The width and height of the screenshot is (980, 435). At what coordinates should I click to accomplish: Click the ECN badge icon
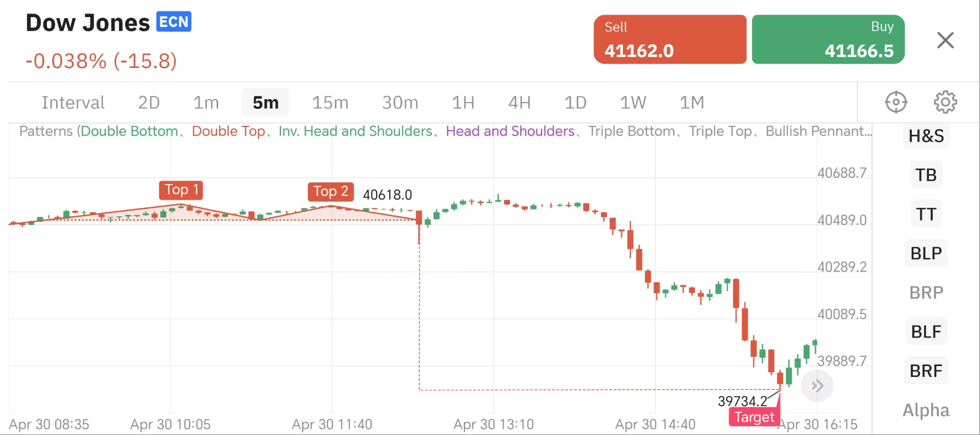[x=174, y=22]
